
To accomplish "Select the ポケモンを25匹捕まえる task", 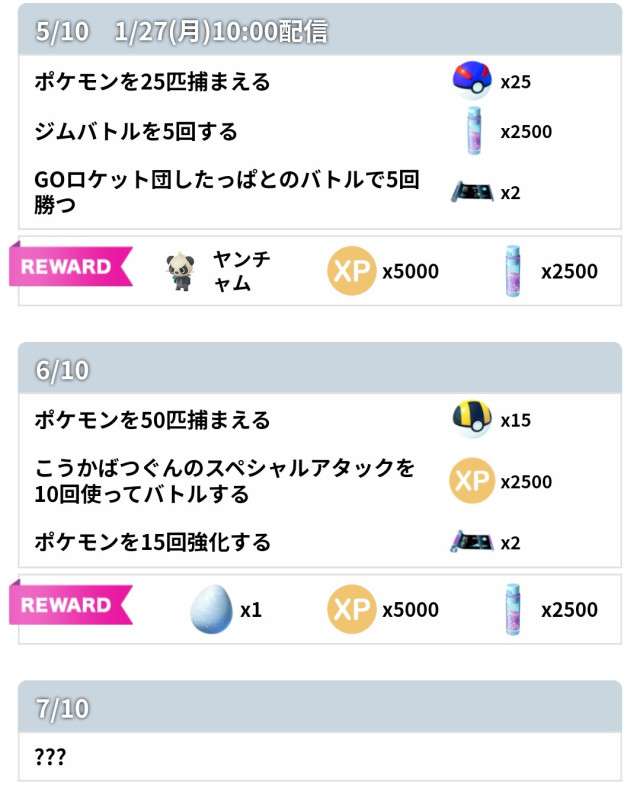I will pos(152,82).
